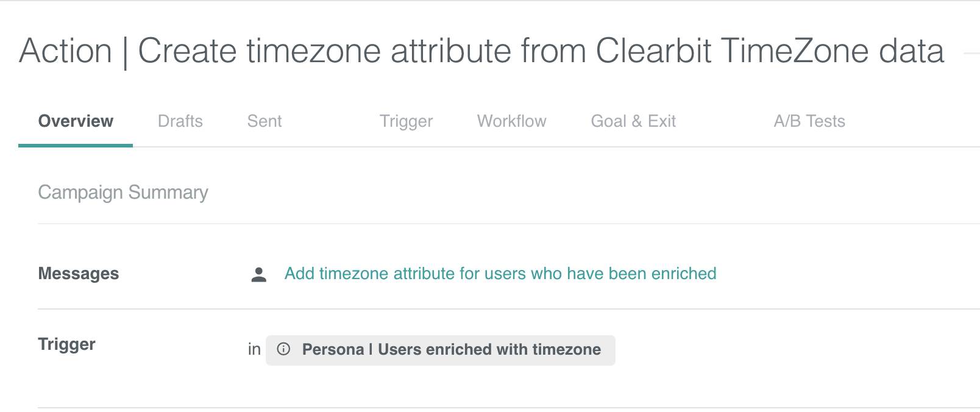Screen dimensions: 980x412
Task: Click the person icon beside the message link
Action: click(x=259, y=275)
